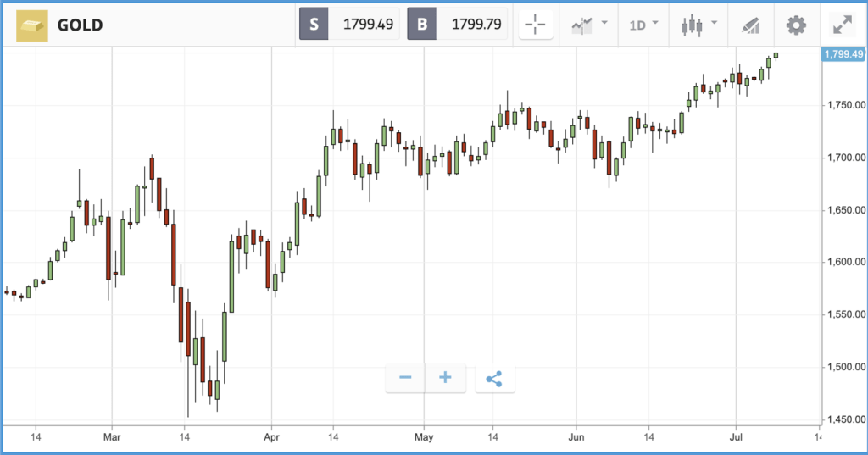Zoom out with the minus button
This screenshot has width=868, height=455.
pos(405,378)
